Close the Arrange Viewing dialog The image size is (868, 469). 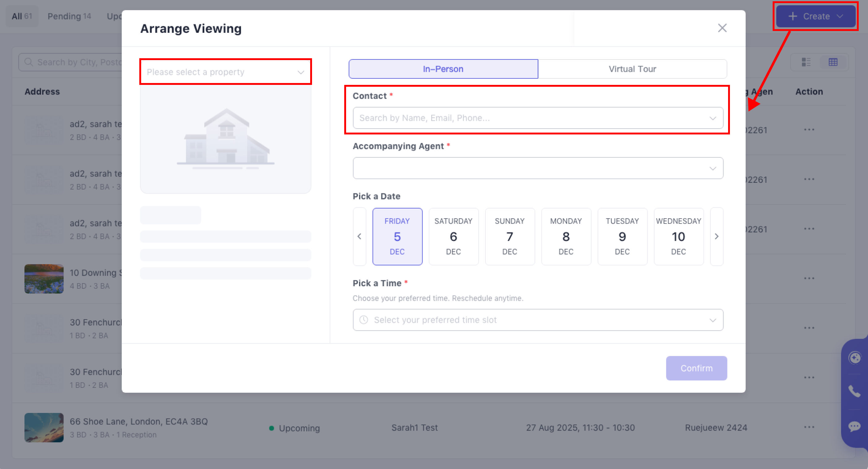(x=722, y=28)
